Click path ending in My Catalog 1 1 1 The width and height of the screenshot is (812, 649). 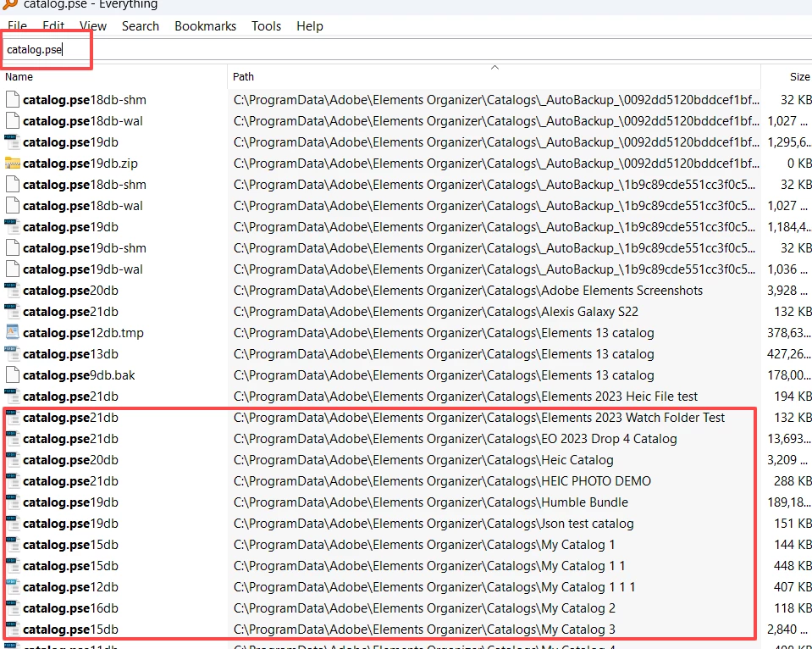434,587
